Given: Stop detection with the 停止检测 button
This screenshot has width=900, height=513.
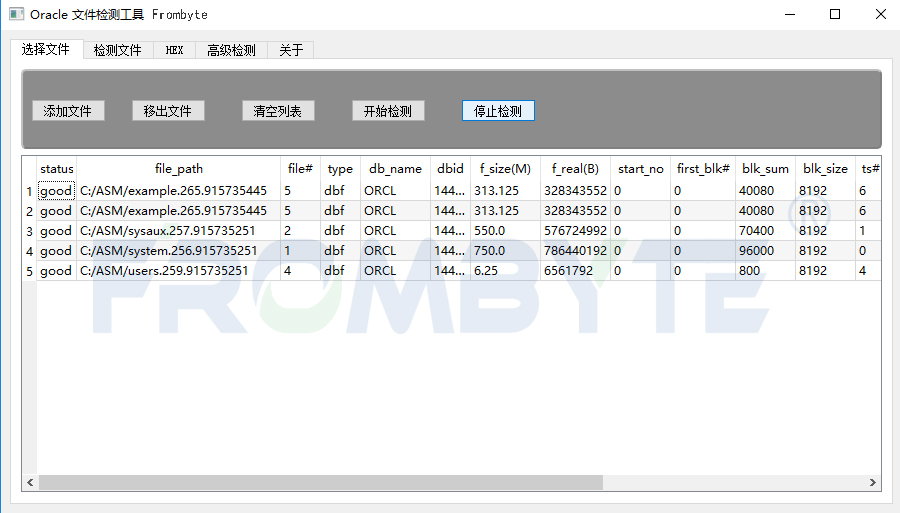Looking at the screenshot, I should pos(498,111).
